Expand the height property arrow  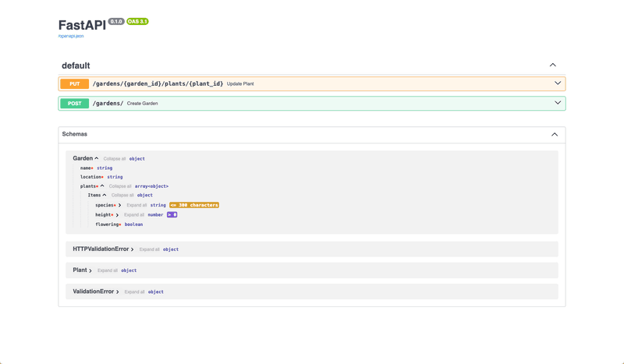click(117, 215)
